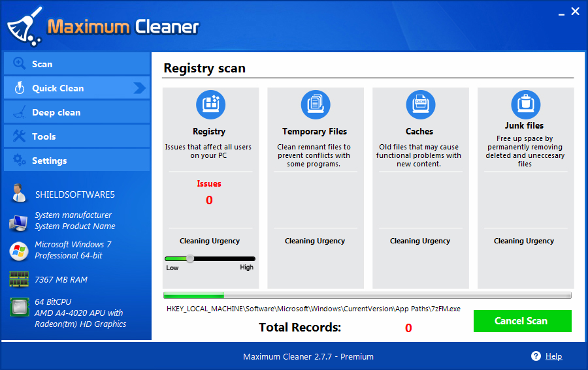Click Cleaning Urgency label under Junk files
This screenshot has width=588, height=370.
pyautogui.click(x=524, y=241)
